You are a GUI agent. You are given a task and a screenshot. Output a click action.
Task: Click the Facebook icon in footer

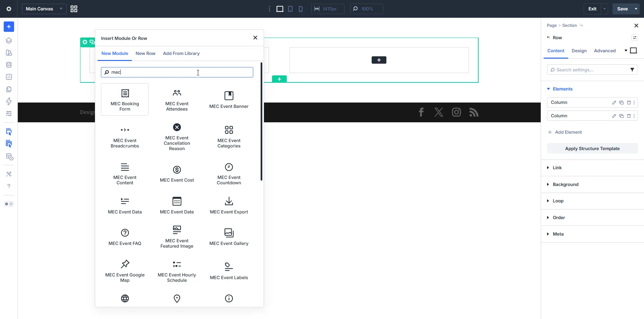[421, 112]
